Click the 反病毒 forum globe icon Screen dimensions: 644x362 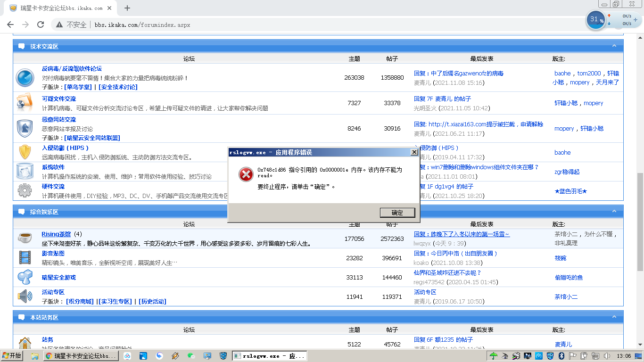coord(25,78)
